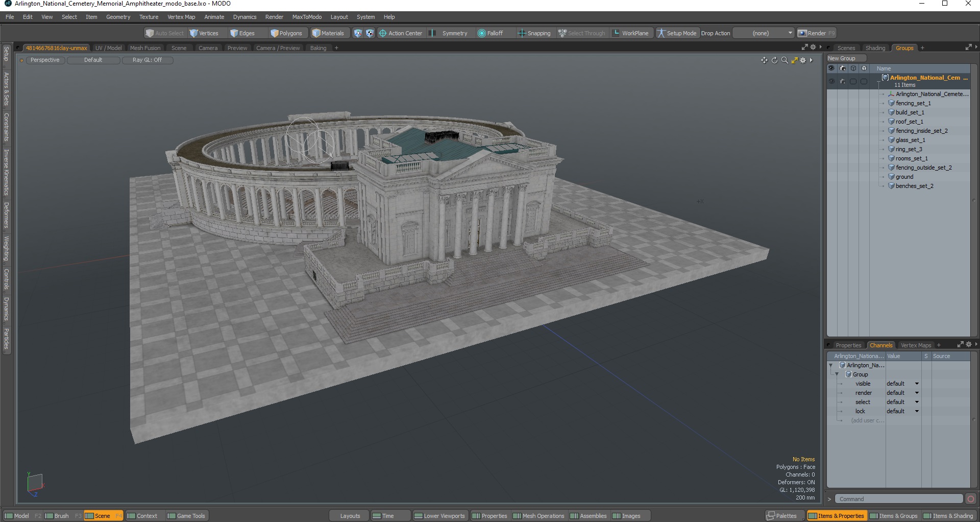Open the MaxToModo menu
This screenshot has width=980, height=522.
tap(307, 17)
